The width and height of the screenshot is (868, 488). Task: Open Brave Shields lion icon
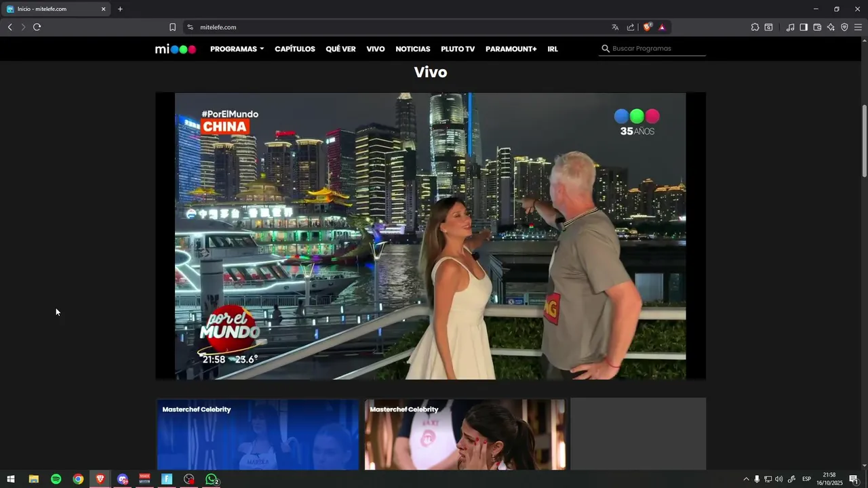648,27
